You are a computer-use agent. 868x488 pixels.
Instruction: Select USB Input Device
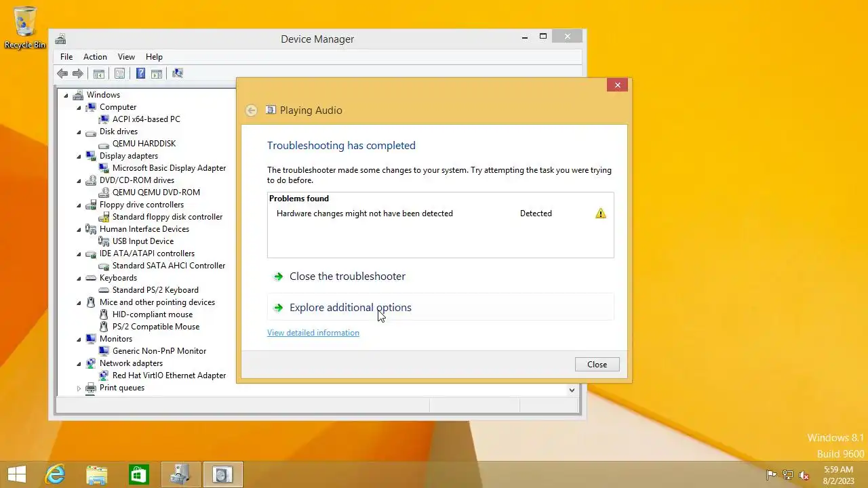click(143, 241)
